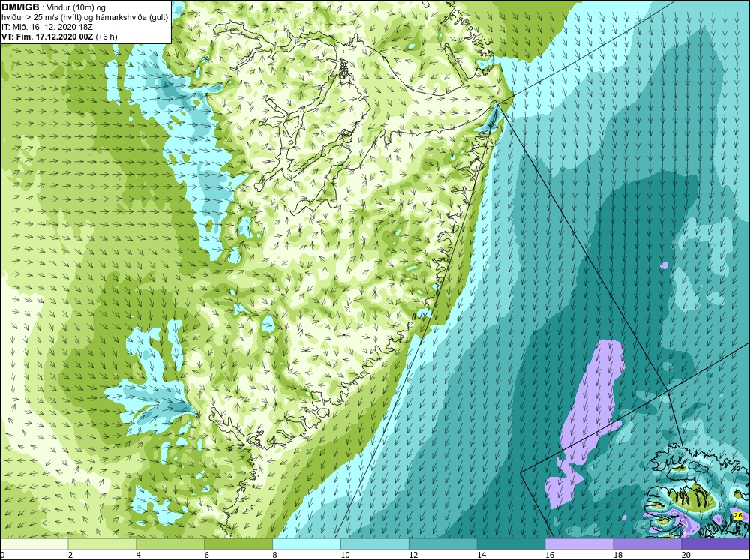
Task: Click the teal 12–14 m/s legend swatch
Action: [443, 544]
